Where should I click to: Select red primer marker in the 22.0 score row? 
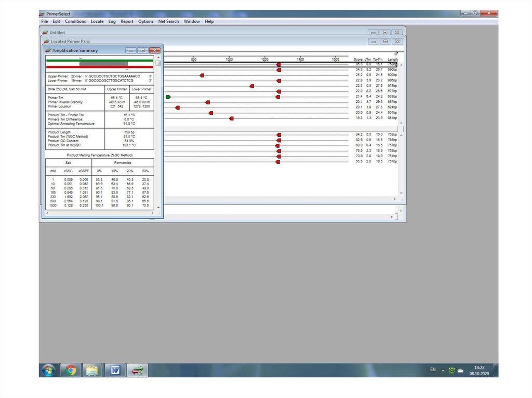(x=278, y=91)
